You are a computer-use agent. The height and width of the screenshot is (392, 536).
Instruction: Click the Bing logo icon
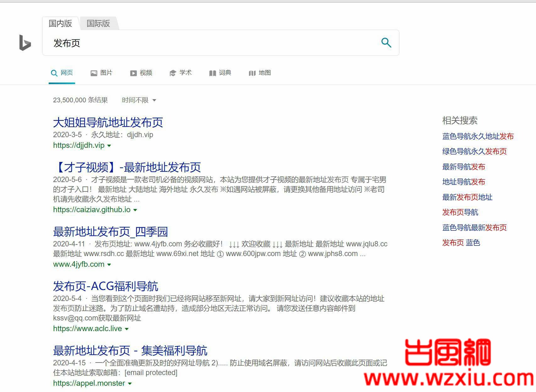25,43
